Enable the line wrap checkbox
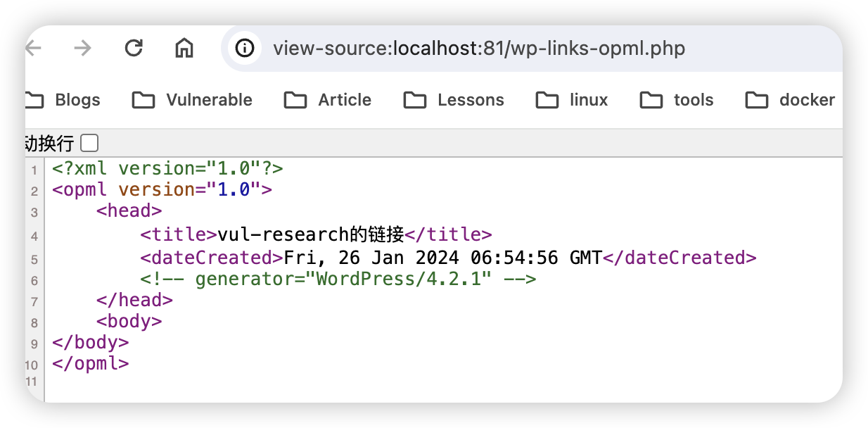Image resolution: width=868 pixels, height=428 pixels. (x=89, y=144)
